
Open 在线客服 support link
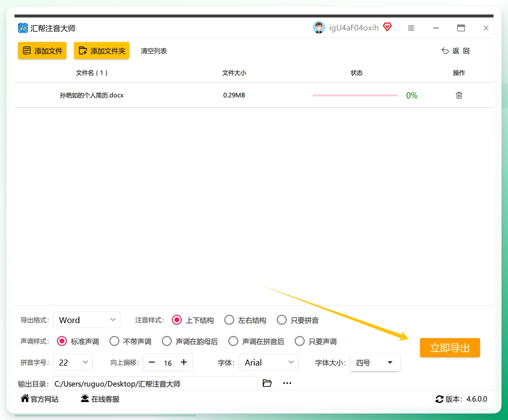pyautogui.click(x=100, y=399)
